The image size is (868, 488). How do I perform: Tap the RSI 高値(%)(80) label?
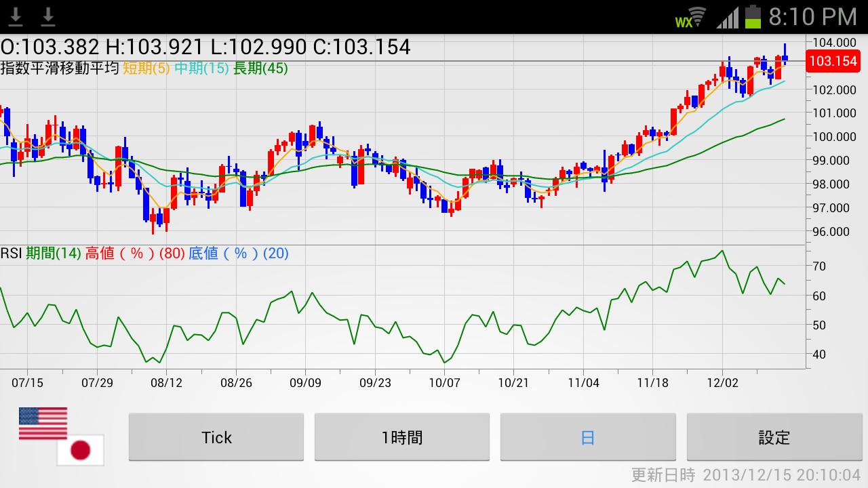[x=135, y=253]
